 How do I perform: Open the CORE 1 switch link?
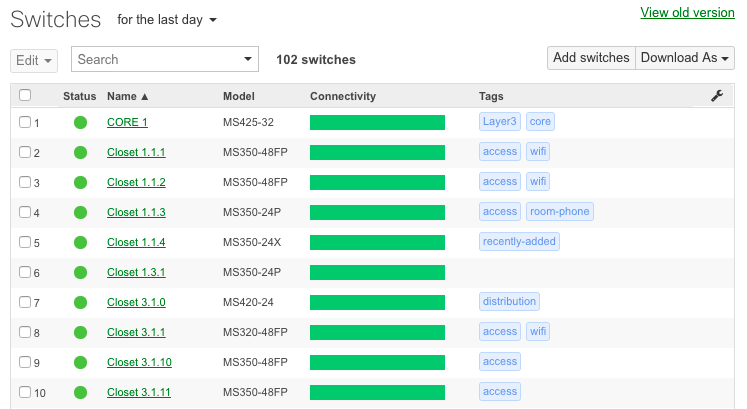127,122
